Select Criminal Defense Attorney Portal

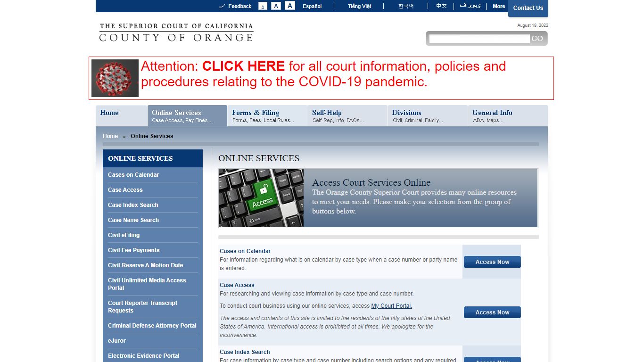(152, 326)
